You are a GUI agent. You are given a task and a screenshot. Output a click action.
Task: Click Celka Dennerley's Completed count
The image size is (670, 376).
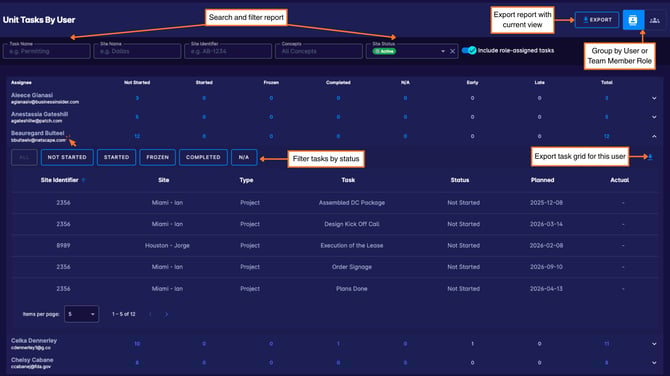pos(338,344)
